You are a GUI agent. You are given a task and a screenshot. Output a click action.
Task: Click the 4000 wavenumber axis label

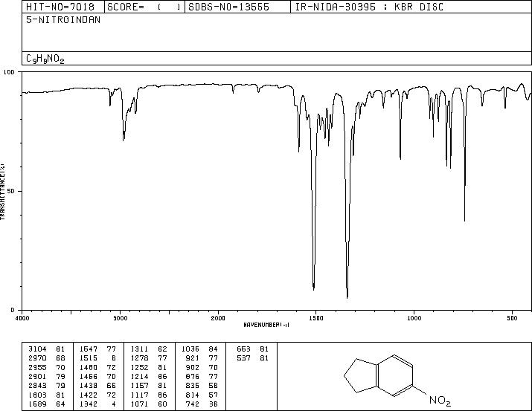click(22, 318)
